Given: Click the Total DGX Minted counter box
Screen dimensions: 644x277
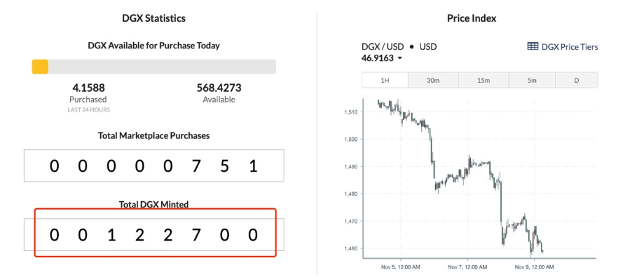Looking at the screenshot, I should pos(154,235).
